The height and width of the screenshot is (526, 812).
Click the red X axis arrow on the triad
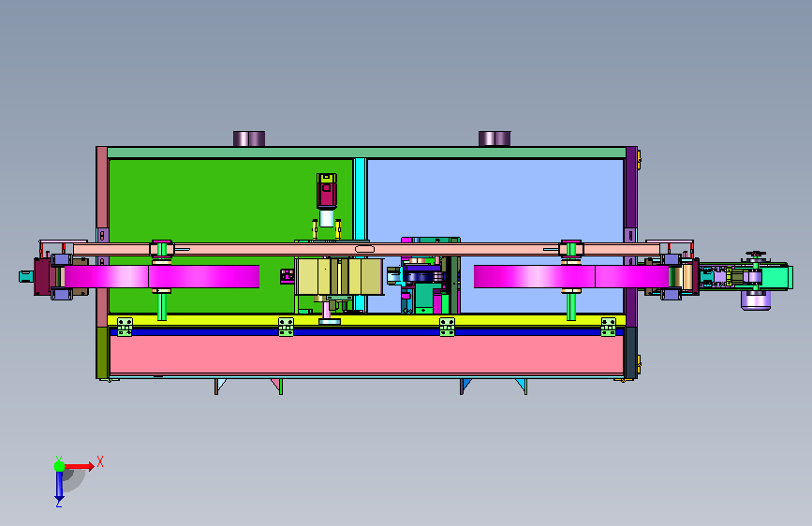pyautogui.click(x=79, y=466)
